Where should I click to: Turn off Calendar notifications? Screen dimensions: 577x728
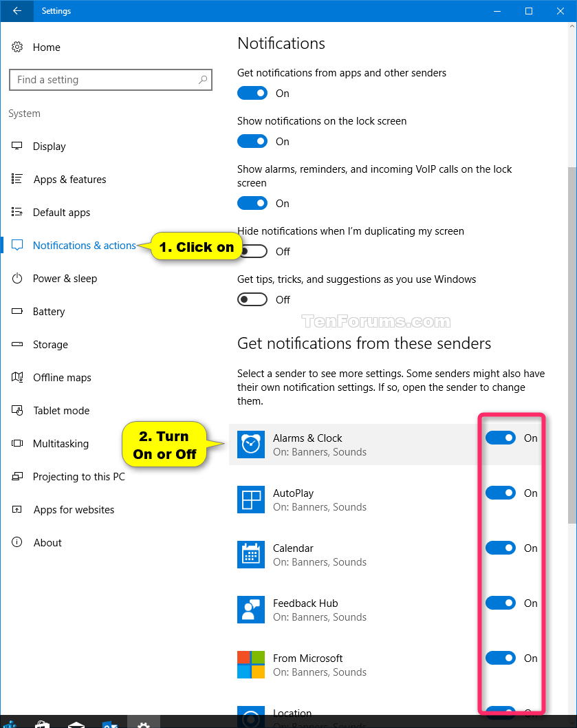pyautogui.click(x=500, y=548)
